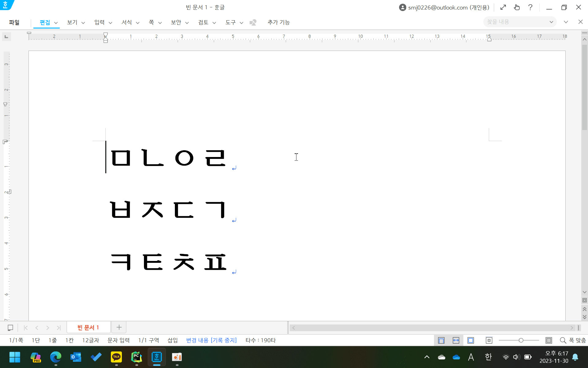This screenshot has height=368, width=588.
Task: Toggle full-page view icon in status bar
Action: pyautogui.click(x=471, y=340)
